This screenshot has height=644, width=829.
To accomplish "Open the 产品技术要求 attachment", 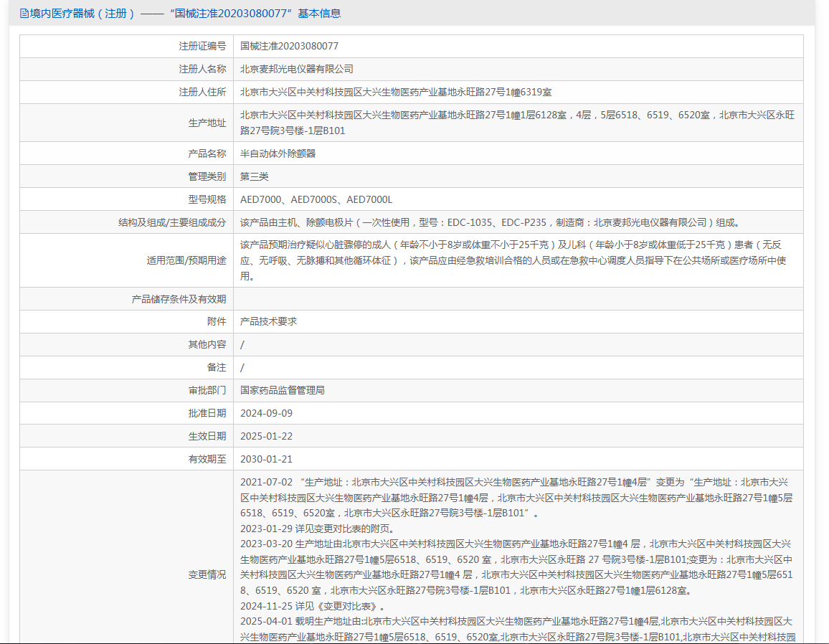I will (269, 321).
